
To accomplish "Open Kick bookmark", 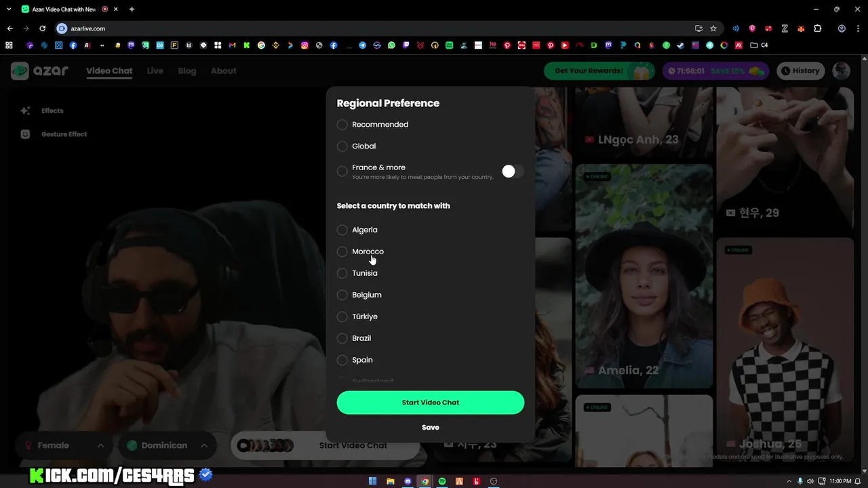I will pos(247,45).
